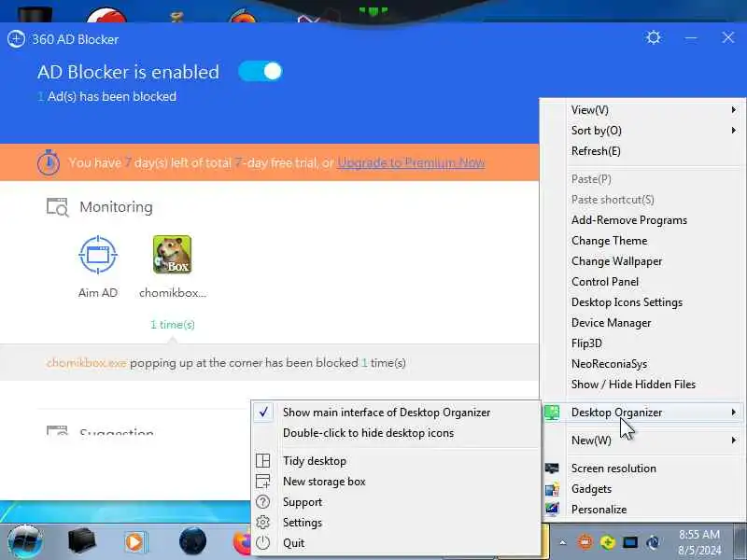
Task: Click the Quit power icon
Action: (263, 543)
